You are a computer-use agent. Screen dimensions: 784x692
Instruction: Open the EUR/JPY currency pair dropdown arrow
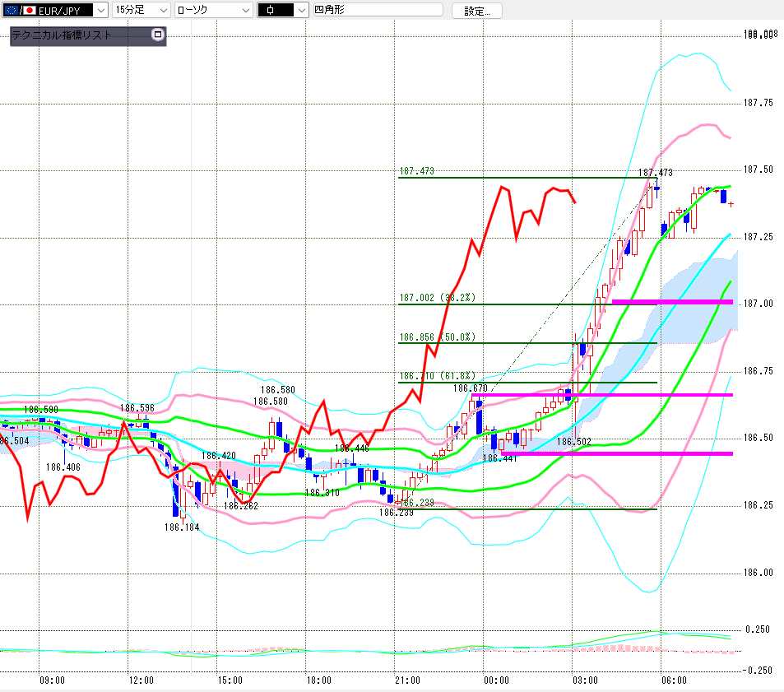point(101,10)
